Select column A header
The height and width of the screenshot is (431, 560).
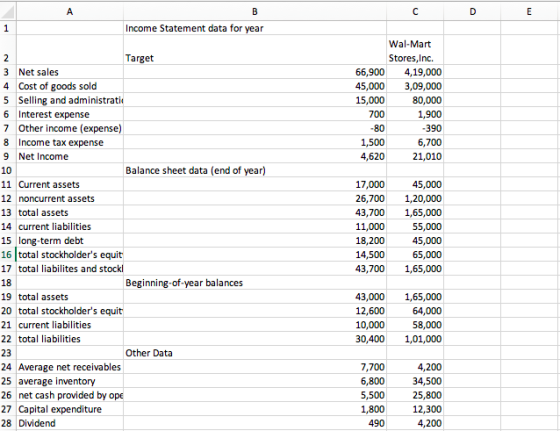tap(70, 12)
